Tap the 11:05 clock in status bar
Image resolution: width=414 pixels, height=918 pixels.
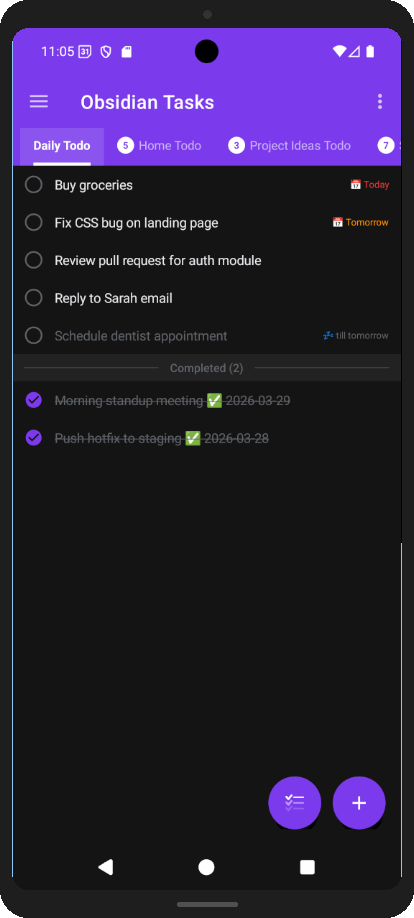click(57, 52)
